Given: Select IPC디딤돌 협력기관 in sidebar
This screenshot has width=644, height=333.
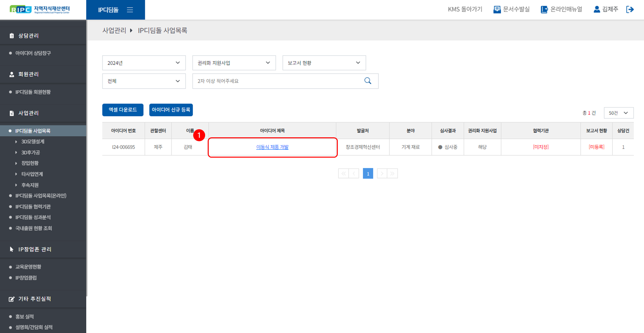Looking at the screenshot, I should [33, 207].
